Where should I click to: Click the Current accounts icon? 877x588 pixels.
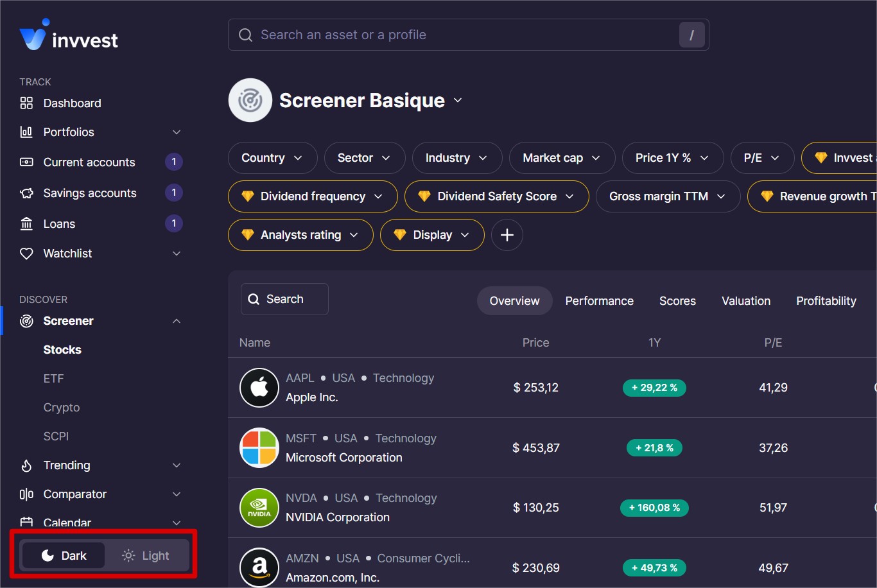[x=26, y=162]
